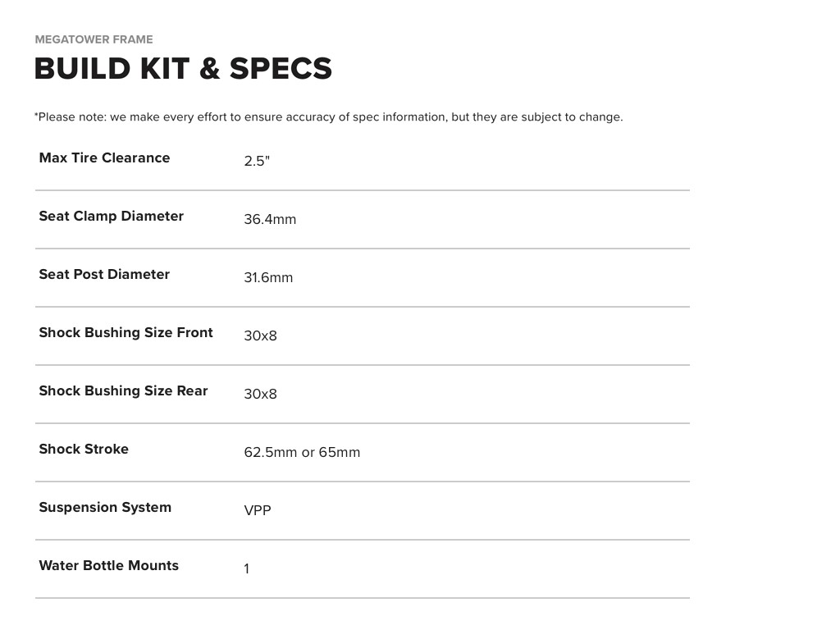Select the Suspension System label
840x630 pixels.
coord(105,508)
